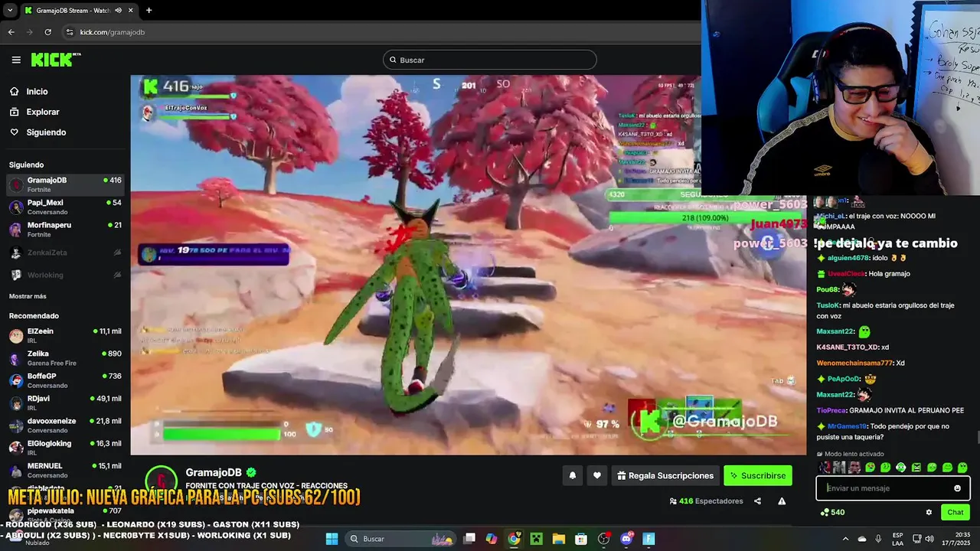
Task: Select the GramajoDB Stream browser tab
Action: coord(79,11)
